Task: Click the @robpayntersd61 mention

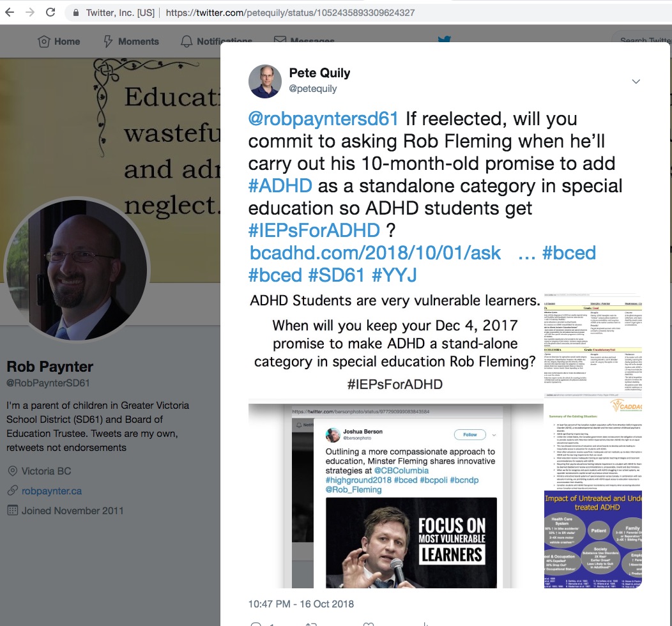Action: [x=324, y=119]
